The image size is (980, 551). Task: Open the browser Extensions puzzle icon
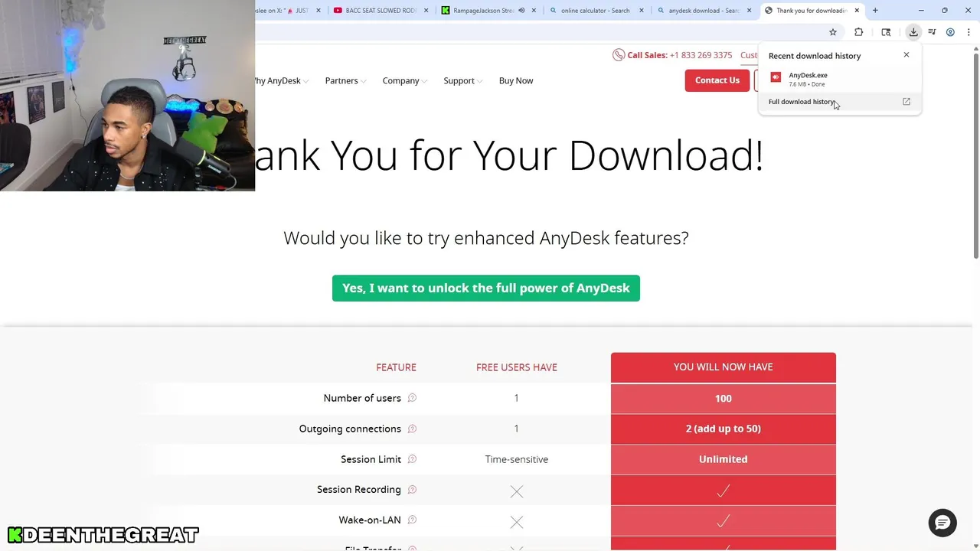858,32
